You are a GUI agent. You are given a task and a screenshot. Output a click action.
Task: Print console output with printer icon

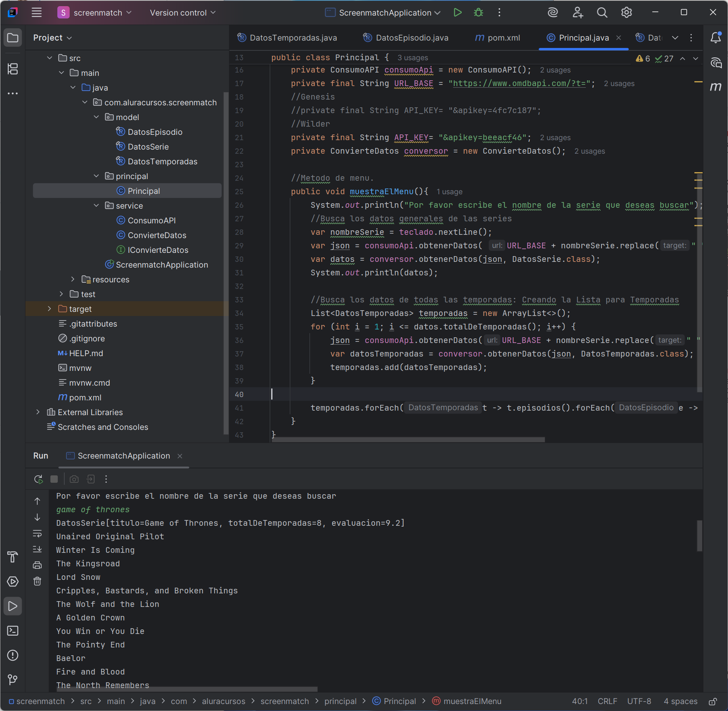37,565
